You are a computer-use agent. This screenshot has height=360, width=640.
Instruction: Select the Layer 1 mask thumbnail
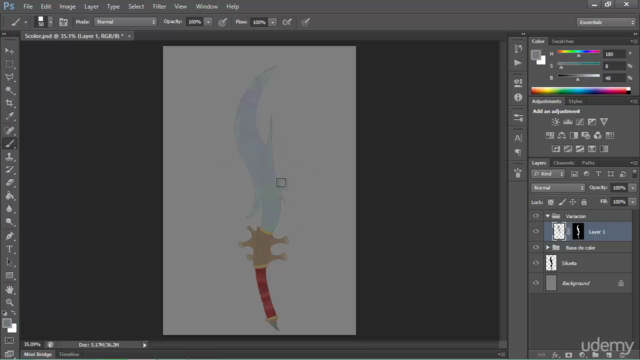pos(578,231)
